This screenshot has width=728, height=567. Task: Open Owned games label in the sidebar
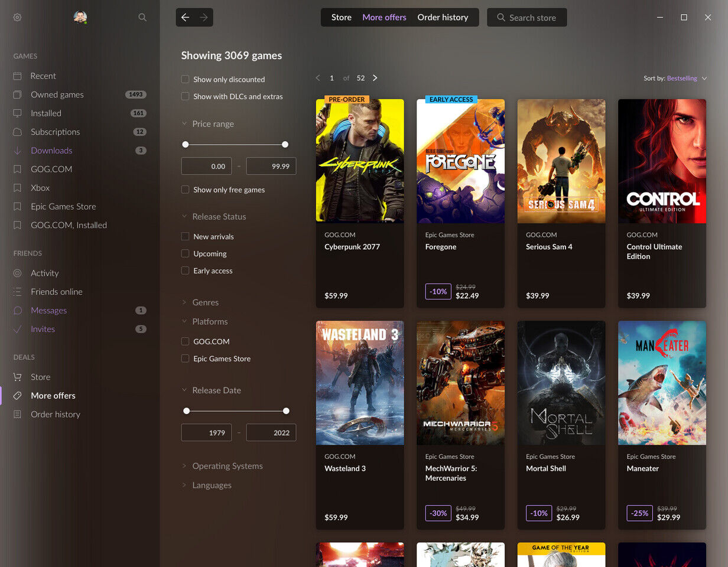coord(57,94)
